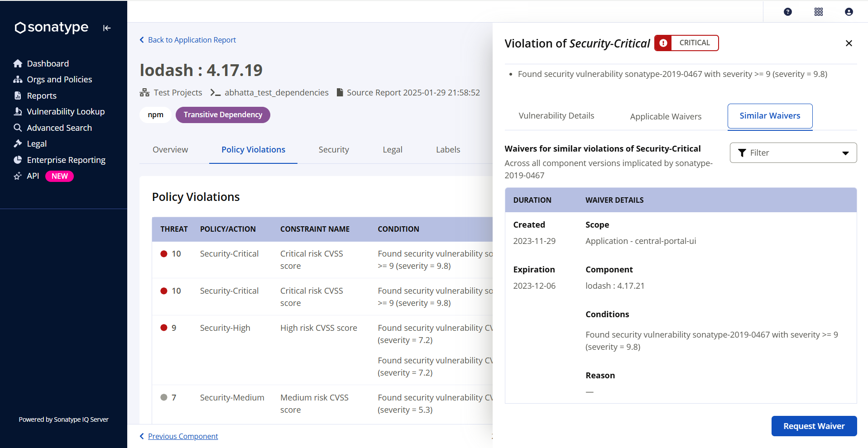The height and width of the screenshot is (448, 868).
Task: Click the CRITICAL threat level badge
Action: click(x=686, y=43)
